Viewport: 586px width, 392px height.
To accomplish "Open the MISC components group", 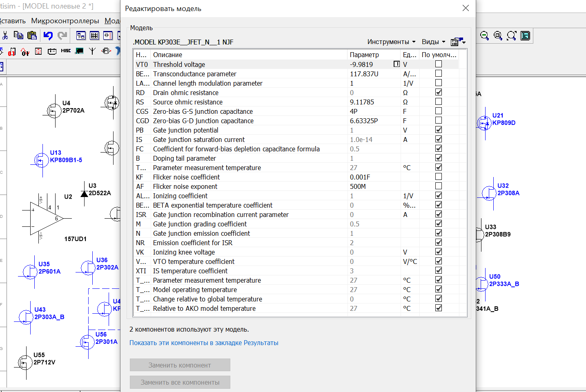I will [66, 51].
